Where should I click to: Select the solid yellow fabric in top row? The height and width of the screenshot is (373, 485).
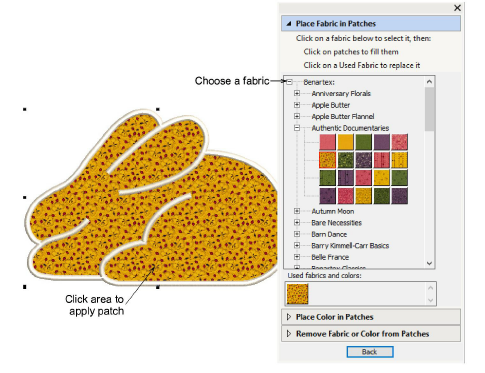tap(345, 142)
